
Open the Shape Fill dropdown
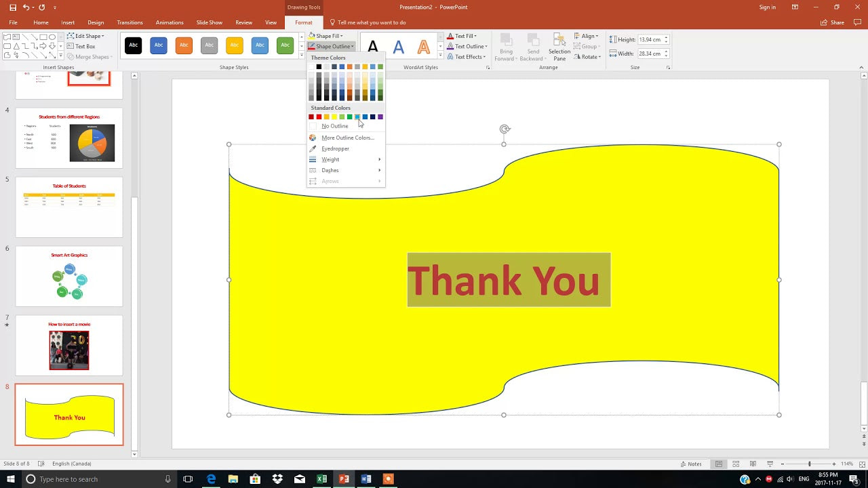[326, 36]
